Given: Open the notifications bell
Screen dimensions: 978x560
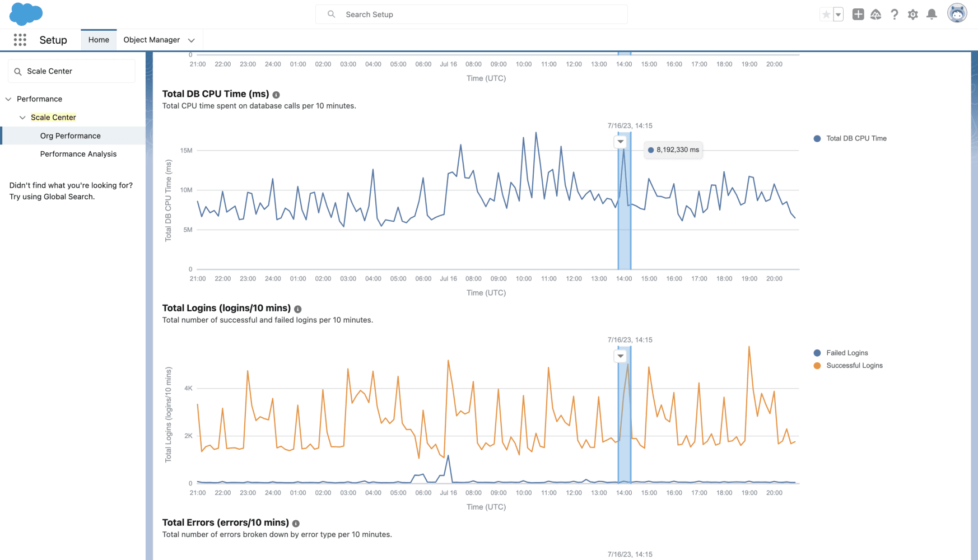Looking at the screenshot, I should (932, 15).
